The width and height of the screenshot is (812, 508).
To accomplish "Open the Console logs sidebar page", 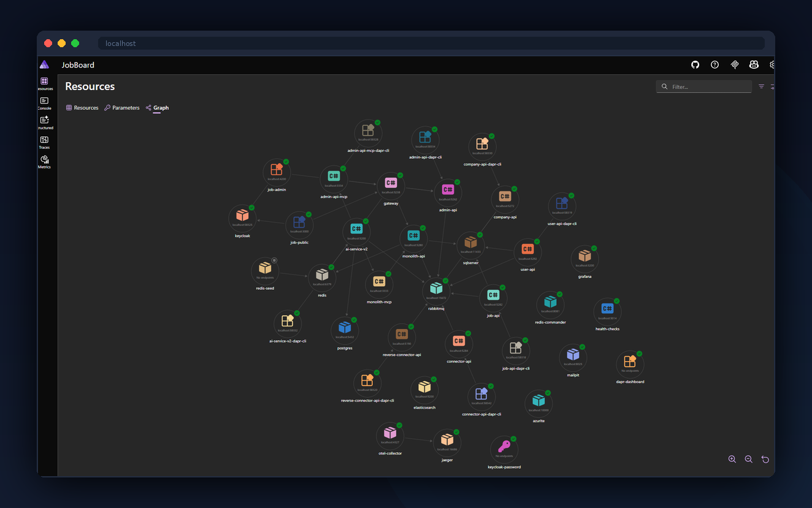I will pos(44,103).
